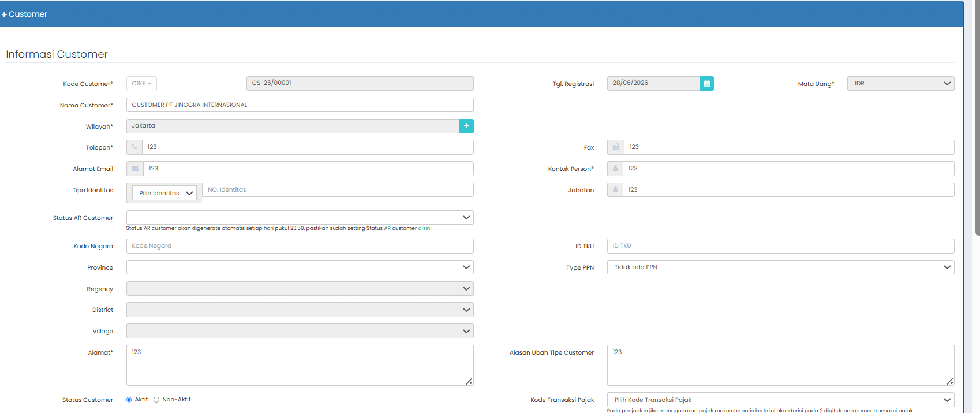980x413 pixels.
Task: Click the 'Informasi Customer' heading
Action: 57,54
